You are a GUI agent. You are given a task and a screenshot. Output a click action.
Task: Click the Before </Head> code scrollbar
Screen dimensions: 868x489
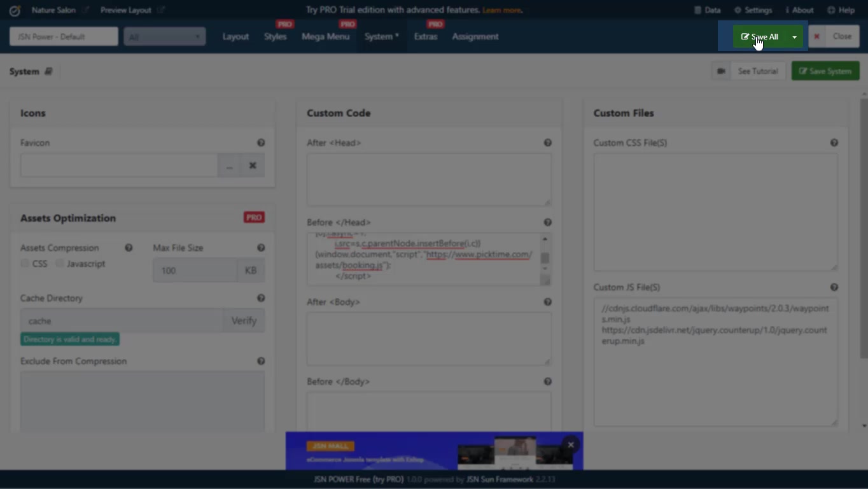(x=545, y=259)
